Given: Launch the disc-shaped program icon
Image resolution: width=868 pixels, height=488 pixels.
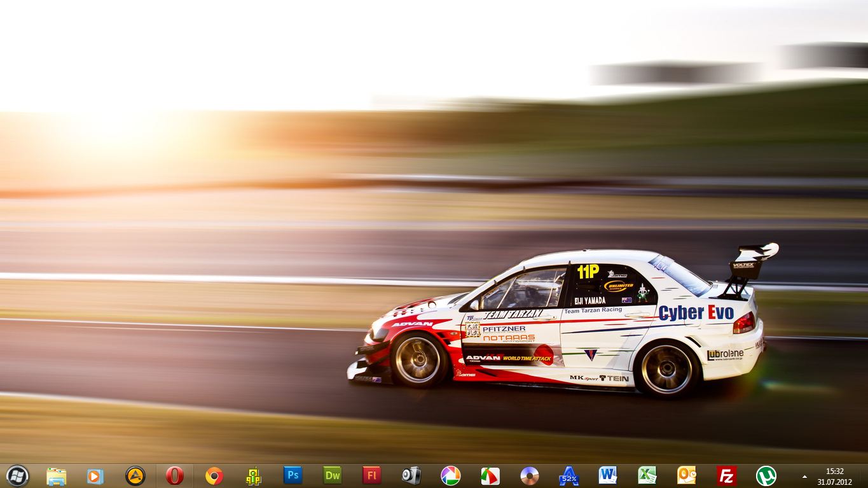Looking at the screenshot, I should point(529,476).
